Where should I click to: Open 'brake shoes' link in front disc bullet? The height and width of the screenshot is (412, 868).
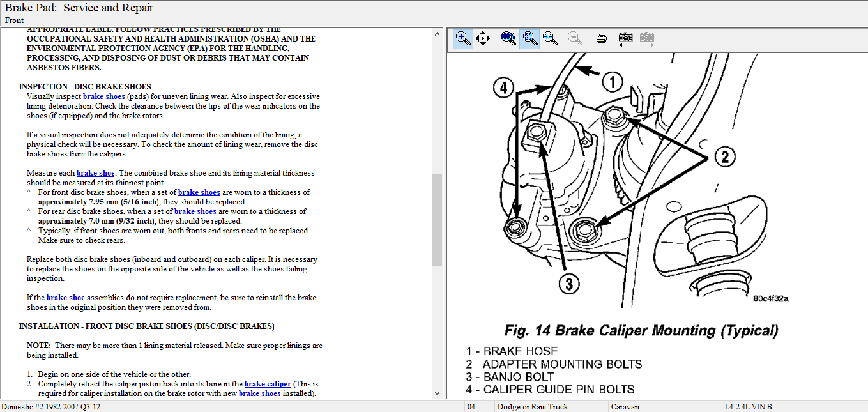click(x=199, y=192)
